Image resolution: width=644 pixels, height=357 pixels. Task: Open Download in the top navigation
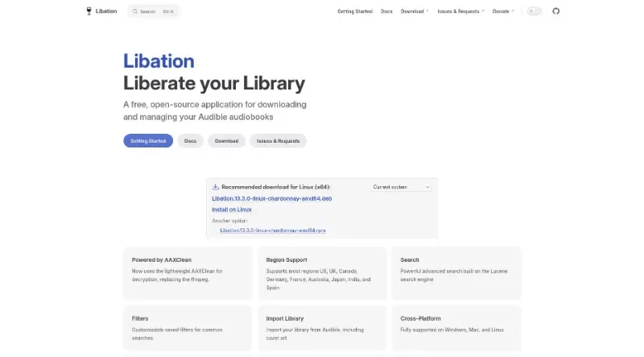[413, 11]
